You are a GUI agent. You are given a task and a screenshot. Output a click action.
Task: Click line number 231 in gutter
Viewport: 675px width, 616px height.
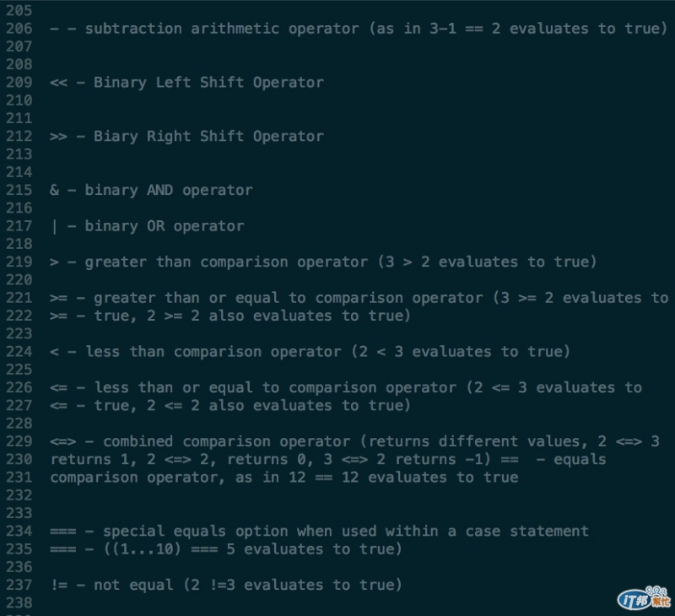[x=19, y=478]
